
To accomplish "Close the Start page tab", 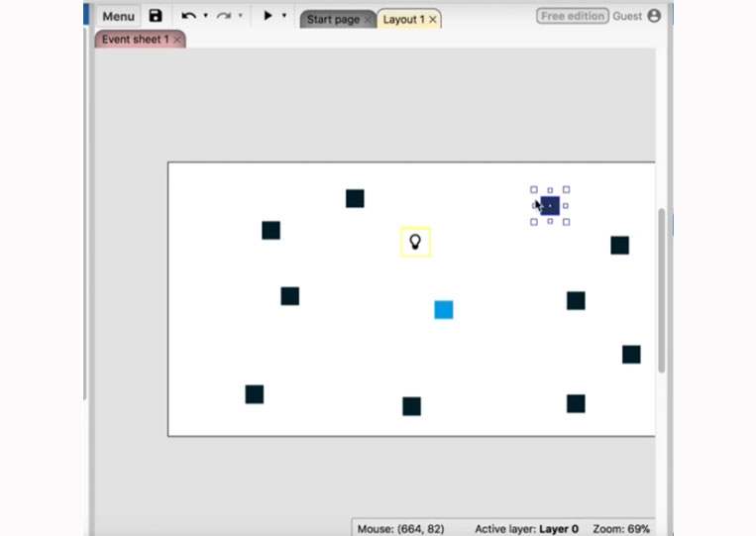I will [x=369, y=20].
